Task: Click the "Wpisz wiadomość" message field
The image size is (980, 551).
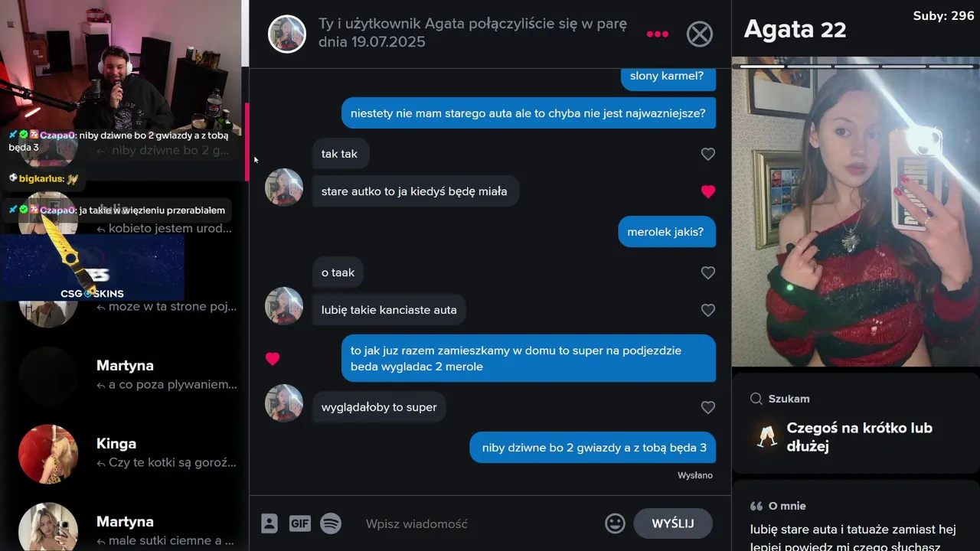Action: click(479, 523)
